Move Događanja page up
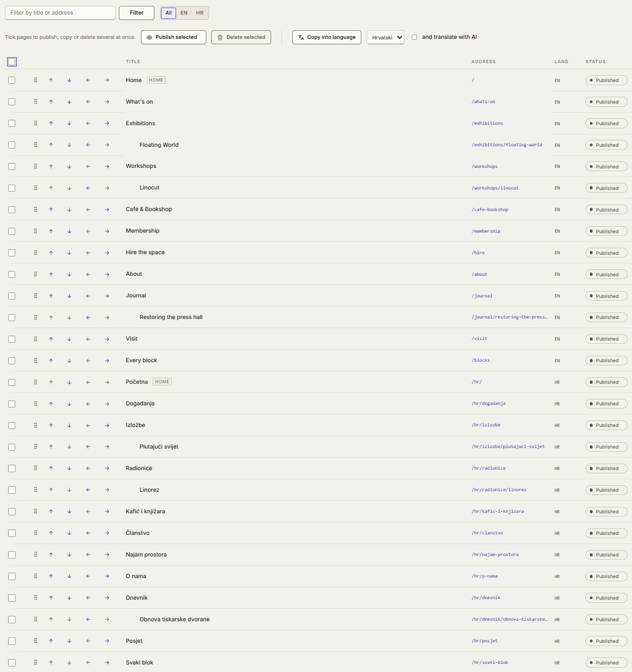The height and width of the screenshot is (672, 632). pyautogui.click(x=51, y=404)
